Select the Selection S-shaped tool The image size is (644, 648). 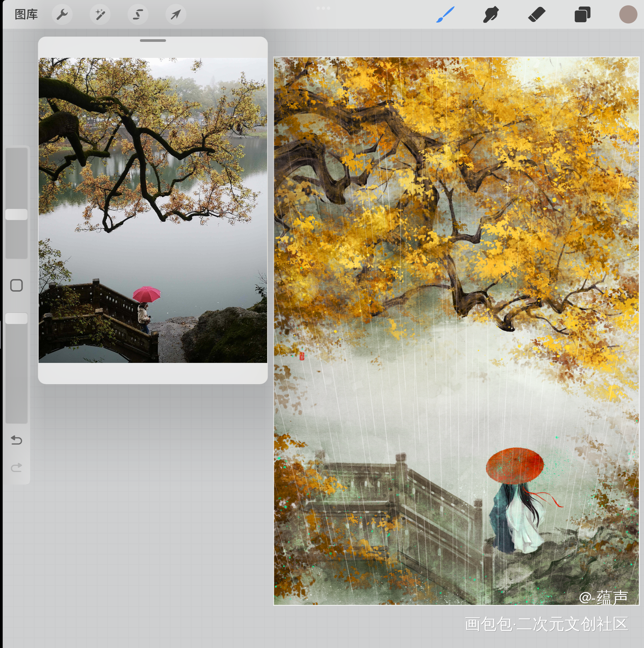[x=138, y=15]
